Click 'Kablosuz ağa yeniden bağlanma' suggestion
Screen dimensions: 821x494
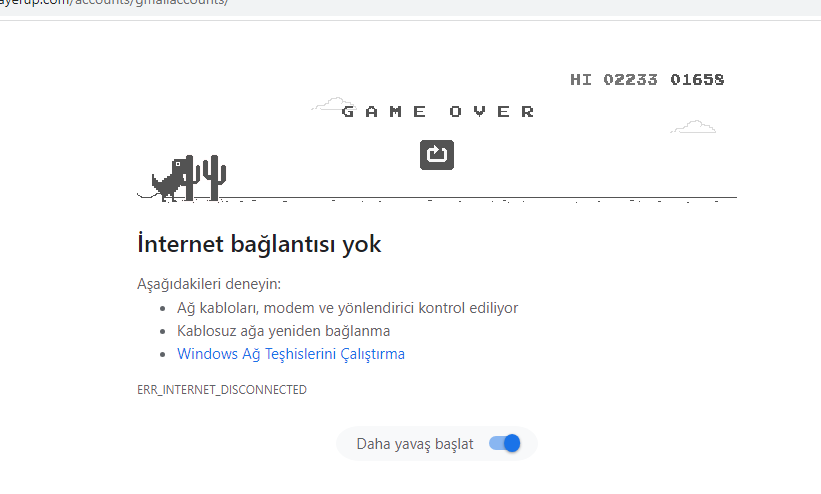283,331
